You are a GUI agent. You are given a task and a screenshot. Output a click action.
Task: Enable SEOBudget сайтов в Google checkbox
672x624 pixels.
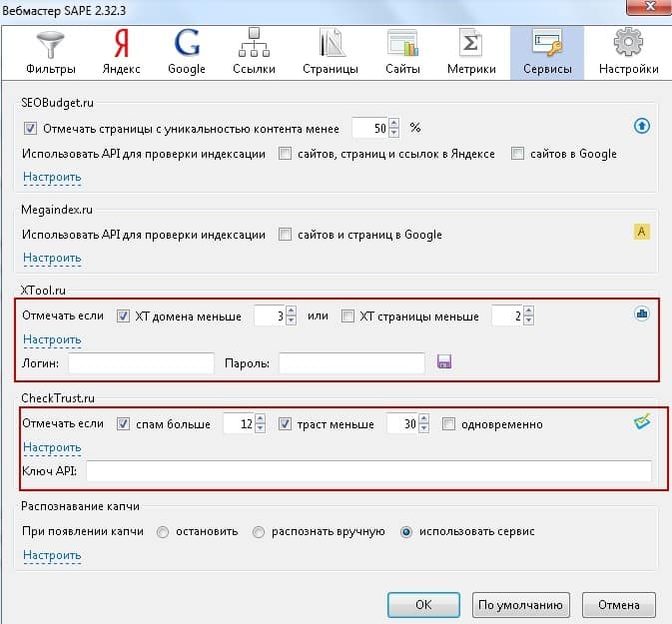pos(517,153)
